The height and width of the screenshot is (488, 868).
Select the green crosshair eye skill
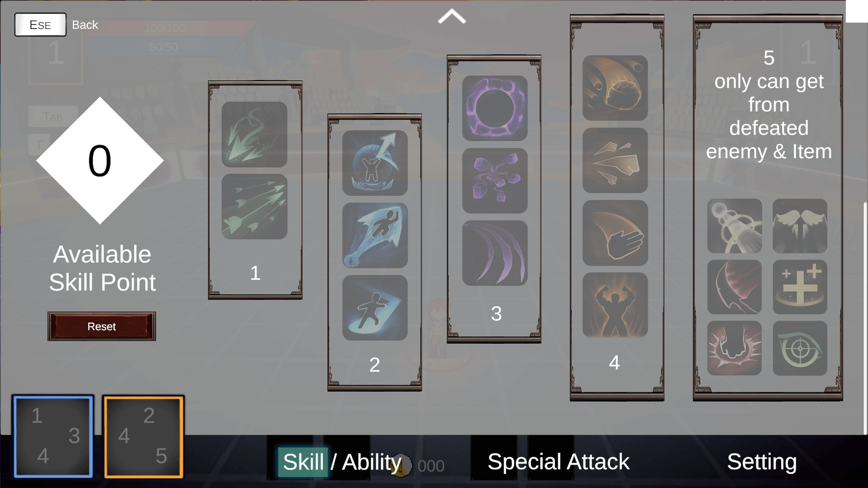coord(800,348)
